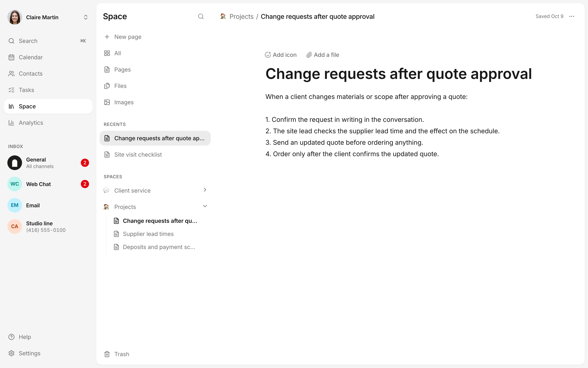The width and height of the screenshot is (588, 368).
Task: Open the General inbox avatar
Action: click(x=14, y=163)
